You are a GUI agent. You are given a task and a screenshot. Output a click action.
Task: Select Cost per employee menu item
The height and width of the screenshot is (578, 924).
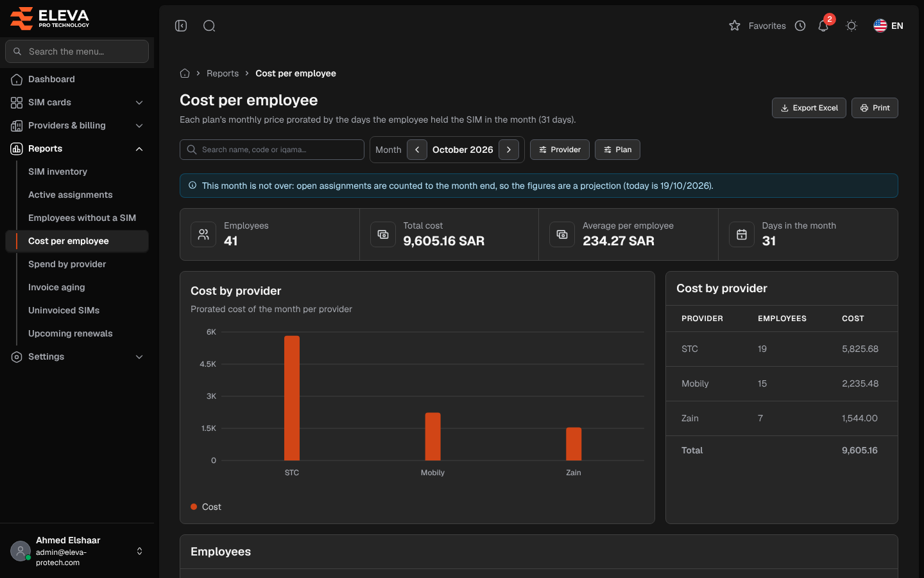77,241
